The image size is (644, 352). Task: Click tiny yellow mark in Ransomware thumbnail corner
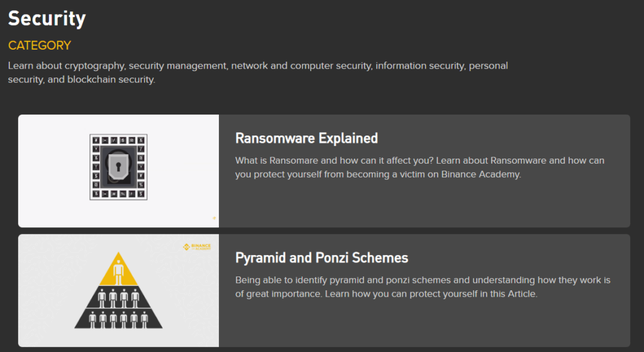pyautogui.click(x=214, y=218)
